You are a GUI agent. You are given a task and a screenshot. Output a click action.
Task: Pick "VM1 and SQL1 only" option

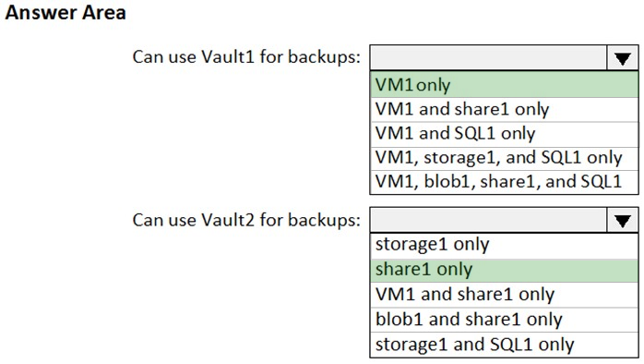pyautogui.click(x=505, y=134)
